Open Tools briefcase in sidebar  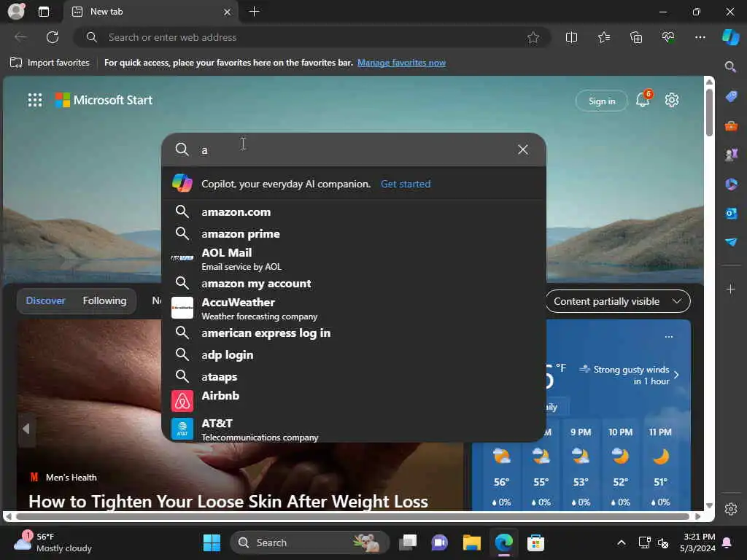click(x=731, y=125)
